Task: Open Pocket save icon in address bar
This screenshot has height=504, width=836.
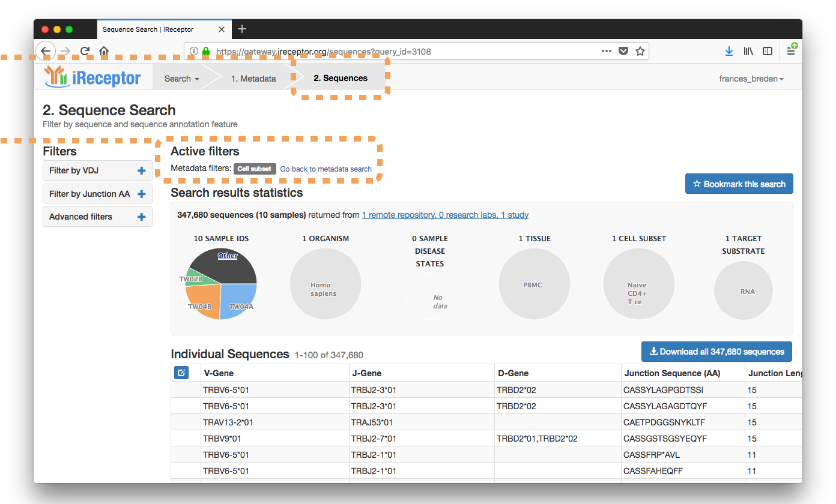Action: (623, 52)
